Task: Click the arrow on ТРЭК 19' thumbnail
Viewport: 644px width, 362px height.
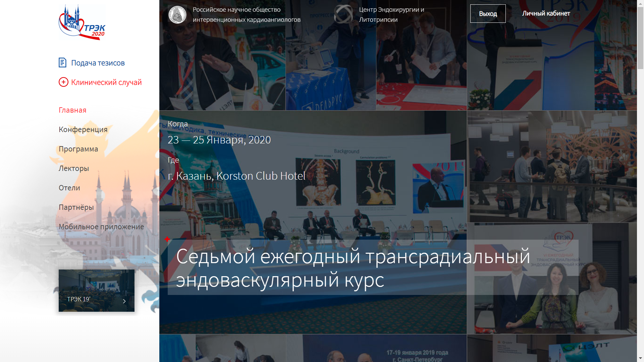Action: 124,301
